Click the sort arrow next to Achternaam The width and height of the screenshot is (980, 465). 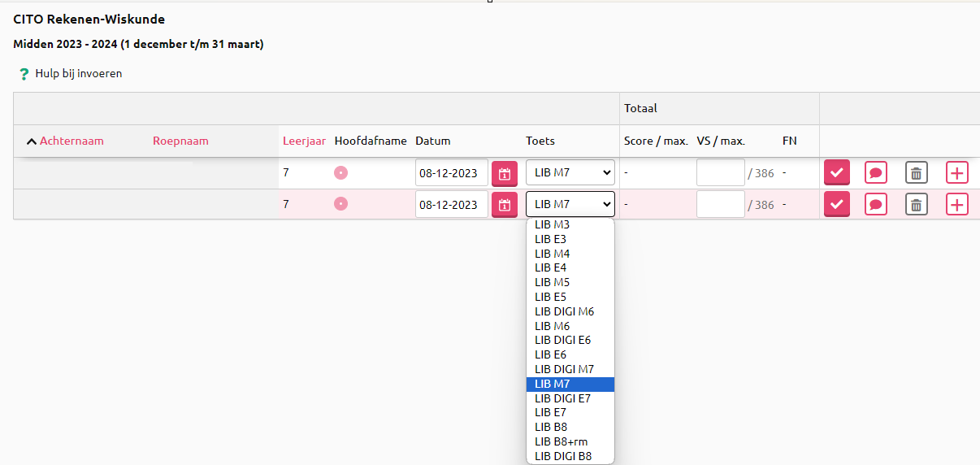32,141
